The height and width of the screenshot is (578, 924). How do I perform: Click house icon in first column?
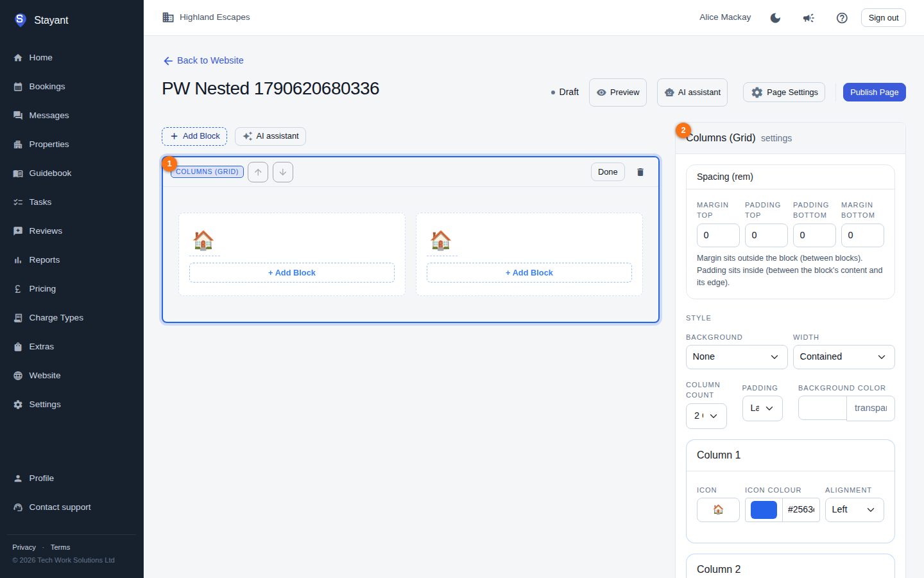click(x=203, y=240)
